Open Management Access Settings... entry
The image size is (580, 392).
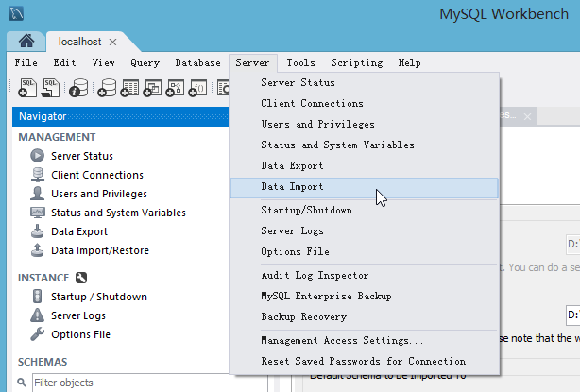coord(365,340)
